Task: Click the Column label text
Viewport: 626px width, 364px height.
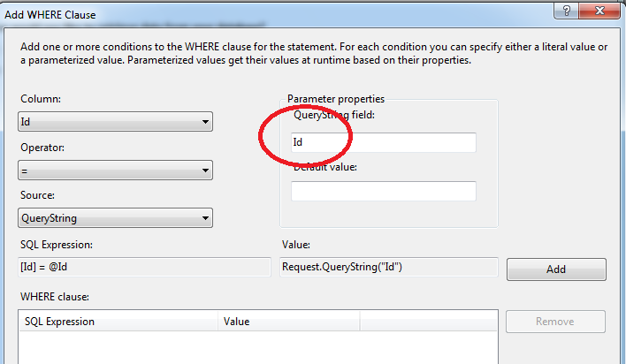Action: (x=40, y=99)
